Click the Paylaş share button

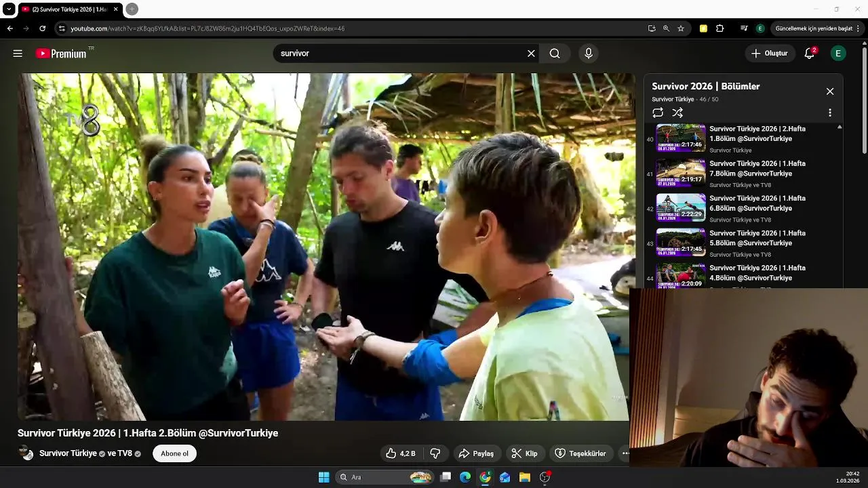click(476, 453)
